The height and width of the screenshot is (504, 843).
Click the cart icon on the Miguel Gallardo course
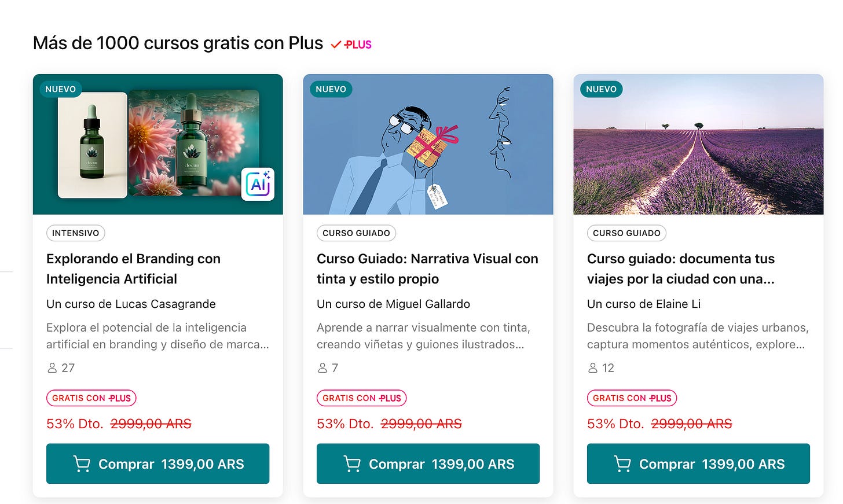[x=352, y=464]
